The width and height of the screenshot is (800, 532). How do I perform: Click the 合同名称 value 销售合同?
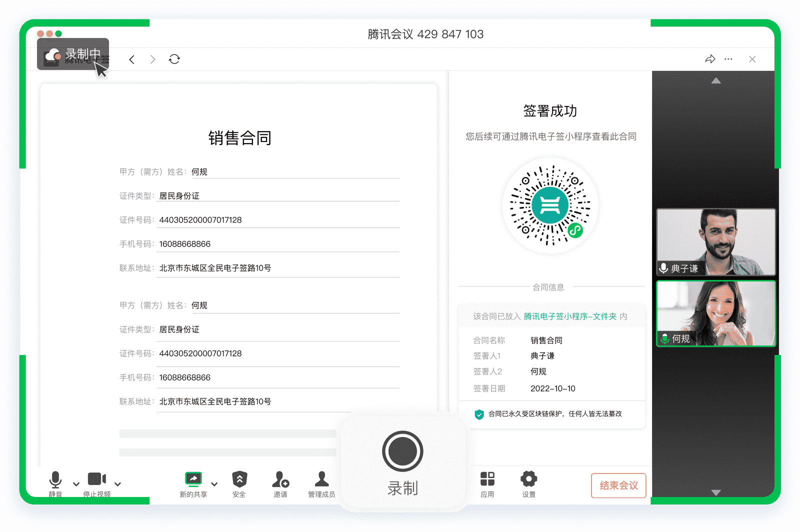pyautogui.click(x=546, y=340)
